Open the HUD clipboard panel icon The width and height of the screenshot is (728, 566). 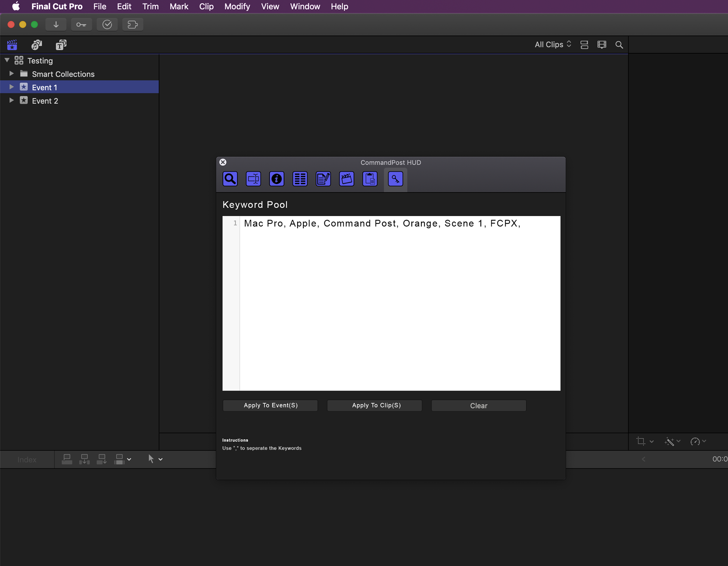click(x=370, y=179)
